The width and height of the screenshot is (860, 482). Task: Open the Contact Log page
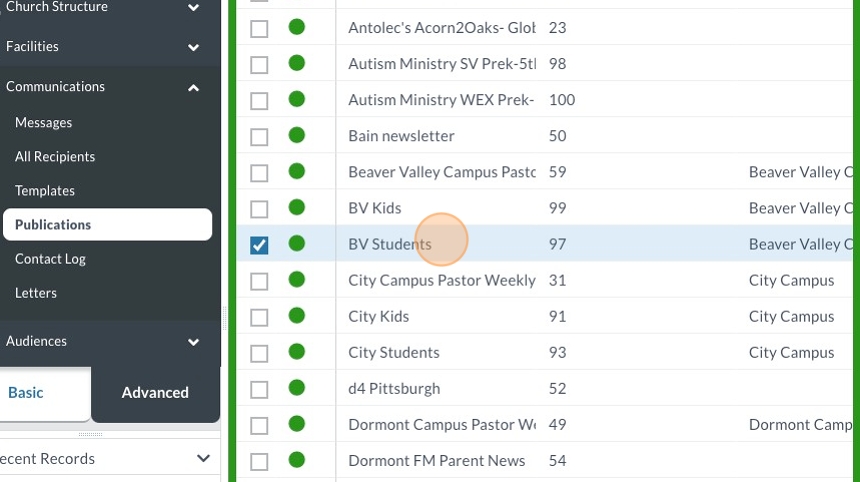tap(50, 259)
